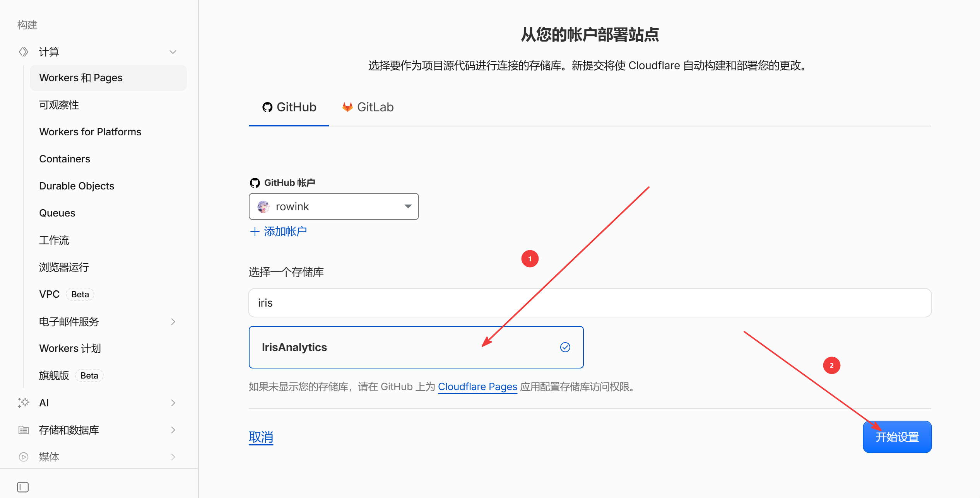Click the AI sparkle icon
Image resolution: width=980 pixels, height=498 pixels.
[x=24, y=403]
